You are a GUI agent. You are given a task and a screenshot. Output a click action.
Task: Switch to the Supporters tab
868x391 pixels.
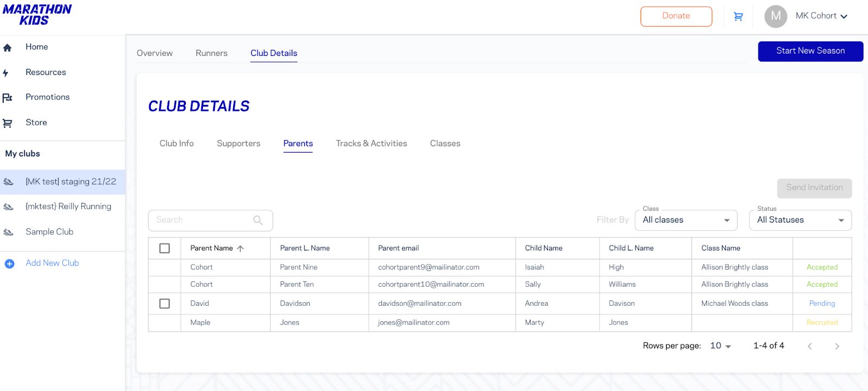238,143
